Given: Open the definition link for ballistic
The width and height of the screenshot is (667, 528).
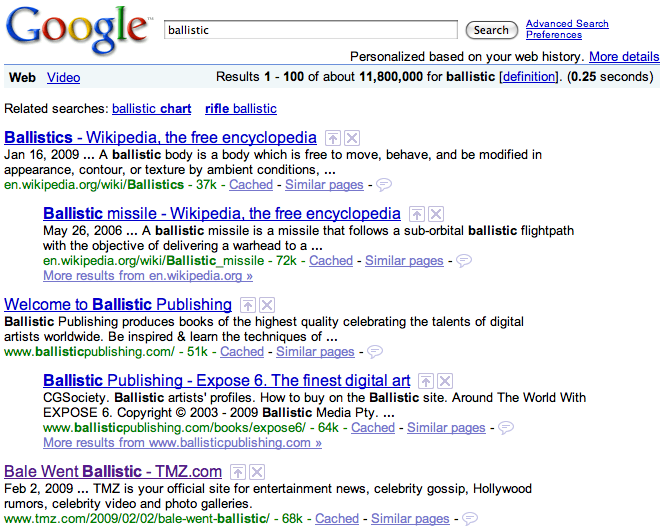Looking at the screenshot, I should [x=529, y=77].
